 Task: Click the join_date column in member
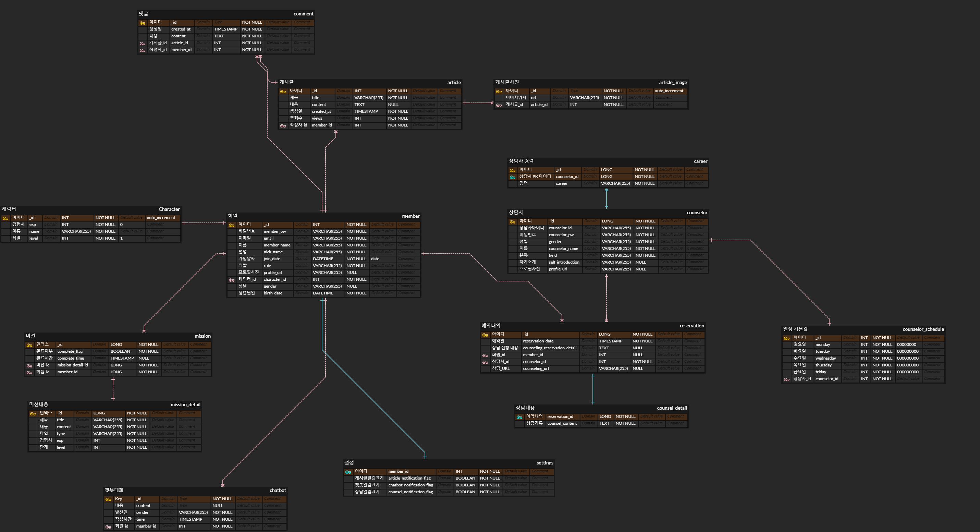pos(272,258)
